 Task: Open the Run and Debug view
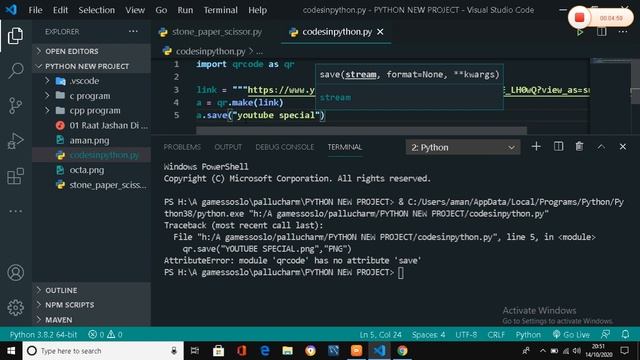tap(16, 141)
